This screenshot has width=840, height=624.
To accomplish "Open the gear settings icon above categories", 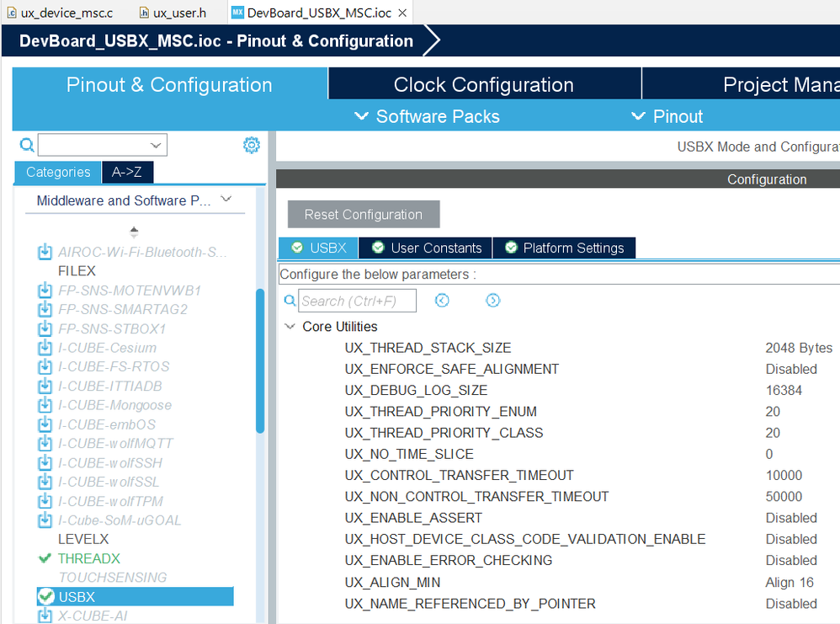I will click(252, 145).
